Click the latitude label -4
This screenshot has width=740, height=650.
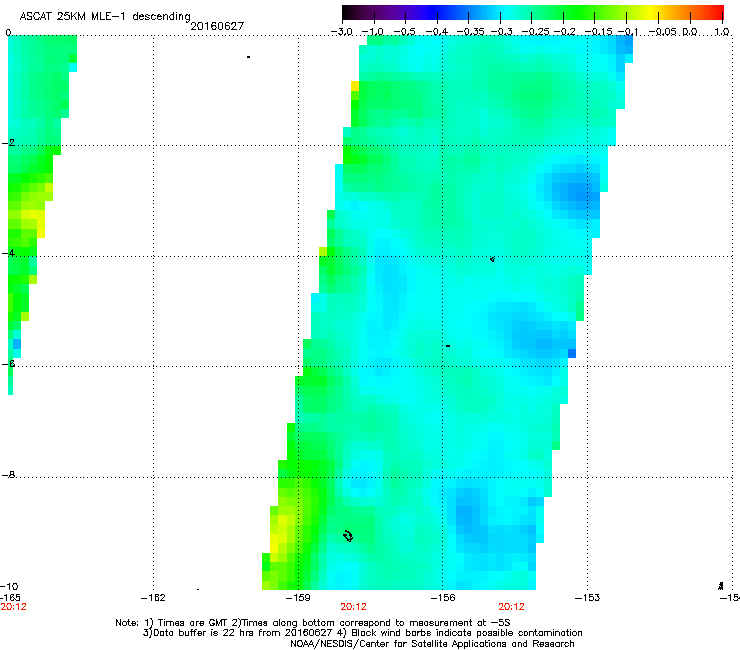[x=8, y=253]
